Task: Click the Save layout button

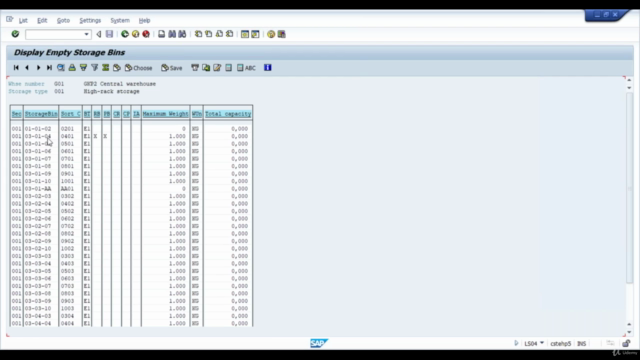Action: click(171, 68)
